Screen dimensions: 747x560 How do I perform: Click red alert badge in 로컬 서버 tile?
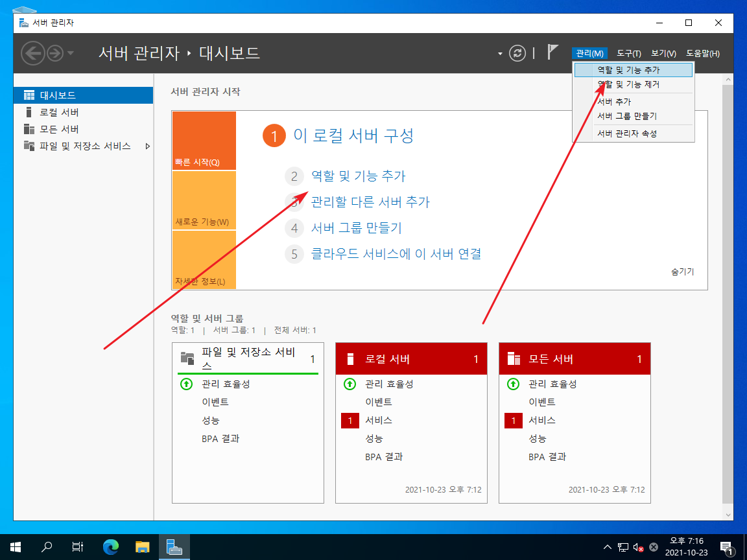[350, 421]
